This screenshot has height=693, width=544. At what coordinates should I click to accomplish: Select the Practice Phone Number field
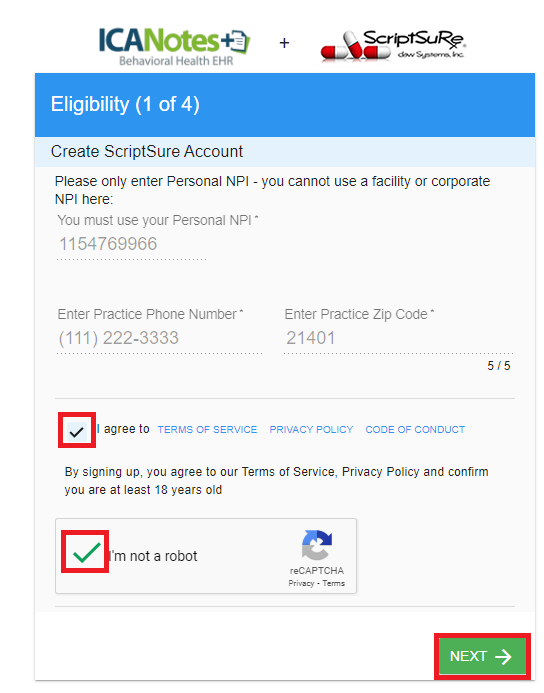point(160,339)
